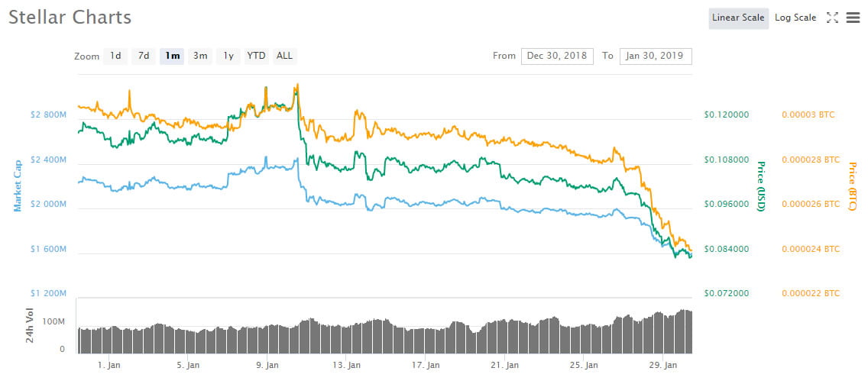Select the 1m zoom range
This screenshot has height=384, width=868.
coord(172,56)
